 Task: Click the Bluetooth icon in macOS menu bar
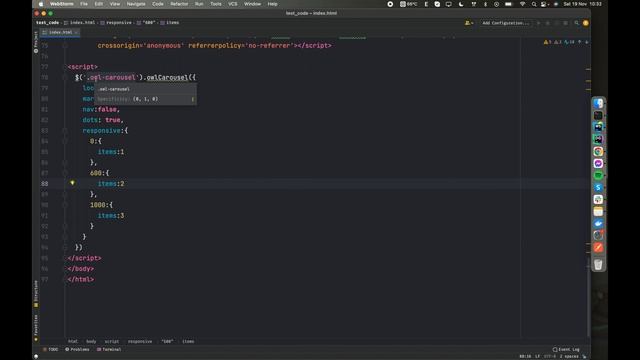coord(485,4)
